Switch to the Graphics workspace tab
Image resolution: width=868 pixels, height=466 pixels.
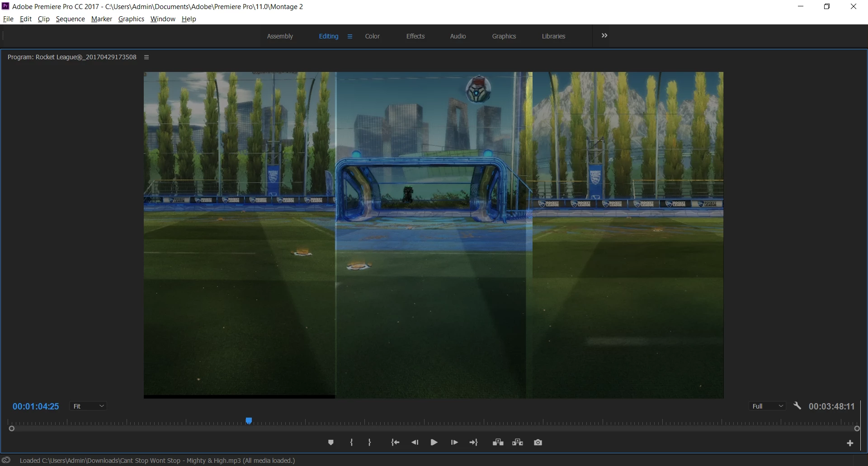pos(504,36)
